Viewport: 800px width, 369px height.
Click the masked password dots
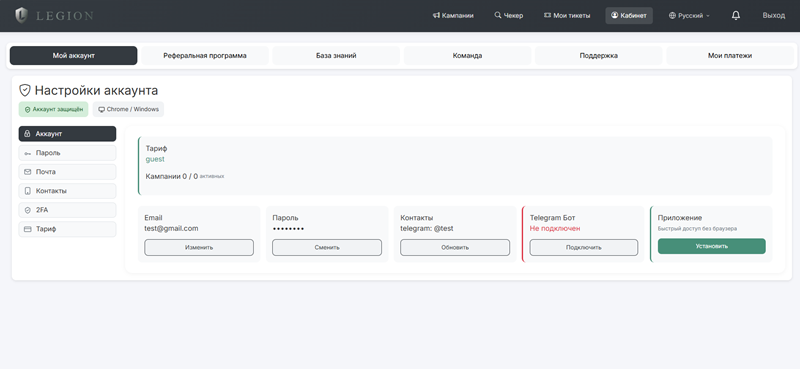pyautogui.click(x=288, y=229)
